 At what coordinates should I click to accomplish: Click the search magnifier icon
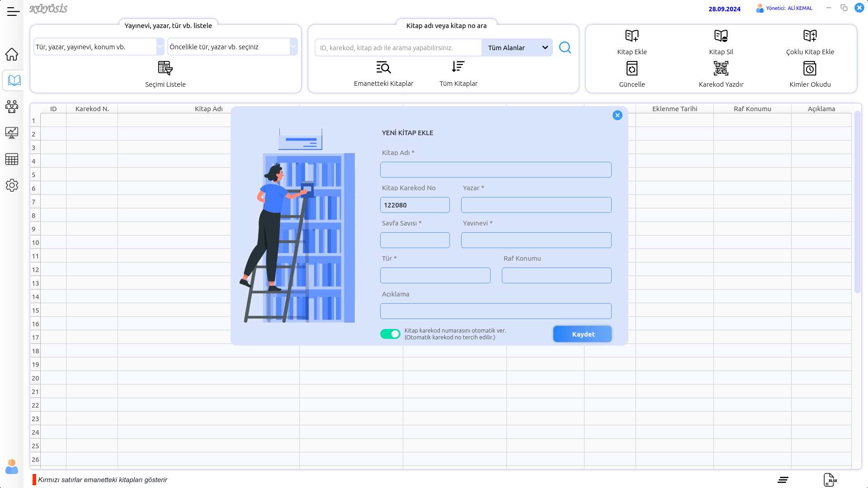click(565, 47)
